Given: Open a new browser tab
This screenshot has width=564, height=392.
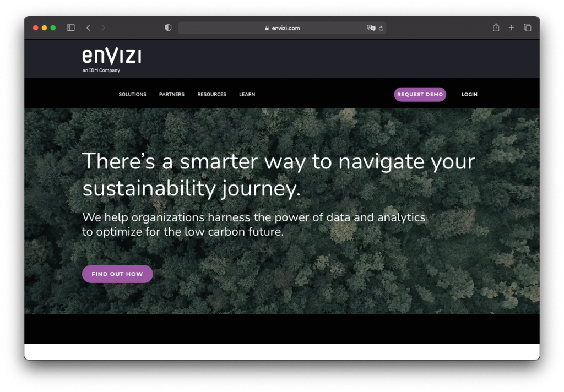Looking at the screenshot, I should pyautogui.click(x=511, y=27).
